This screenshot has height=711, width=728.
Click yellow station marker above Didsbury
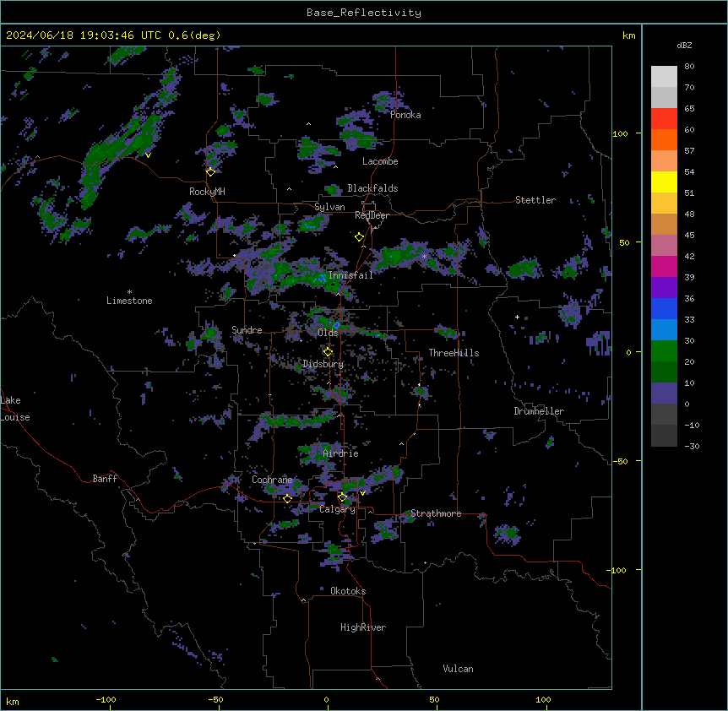[328, 352]
